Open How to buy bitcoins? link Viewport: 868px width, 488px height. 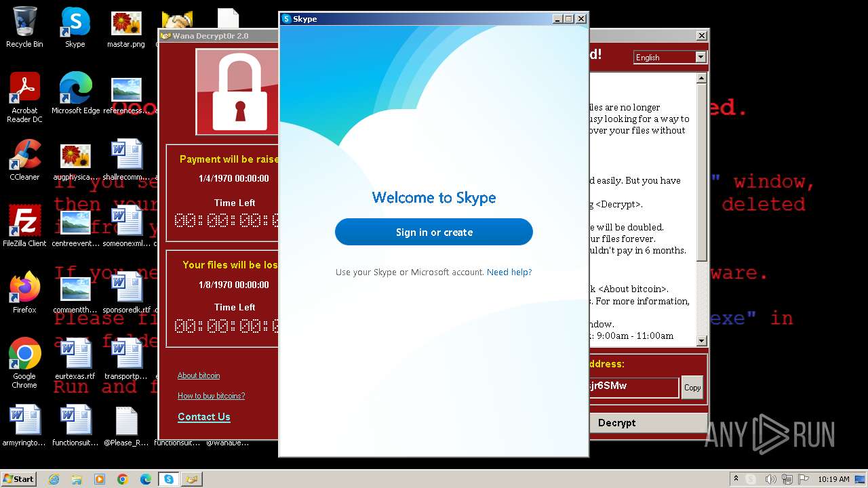click(211, 396)
